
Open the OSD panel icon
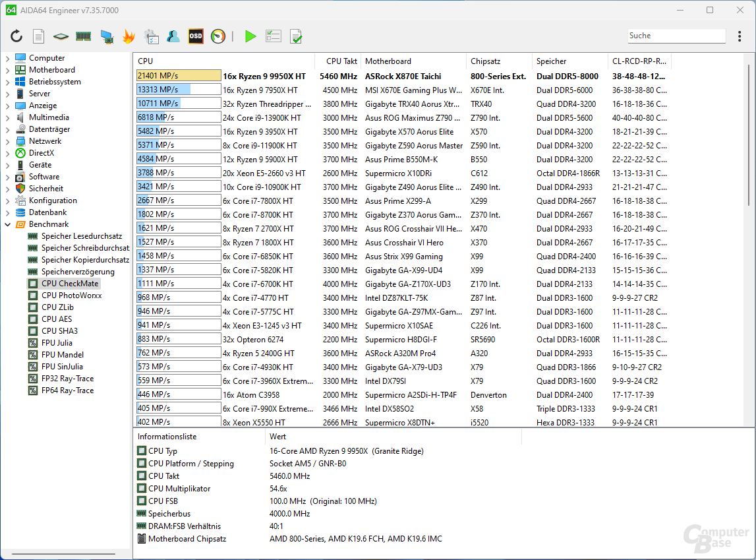(196, 36)
